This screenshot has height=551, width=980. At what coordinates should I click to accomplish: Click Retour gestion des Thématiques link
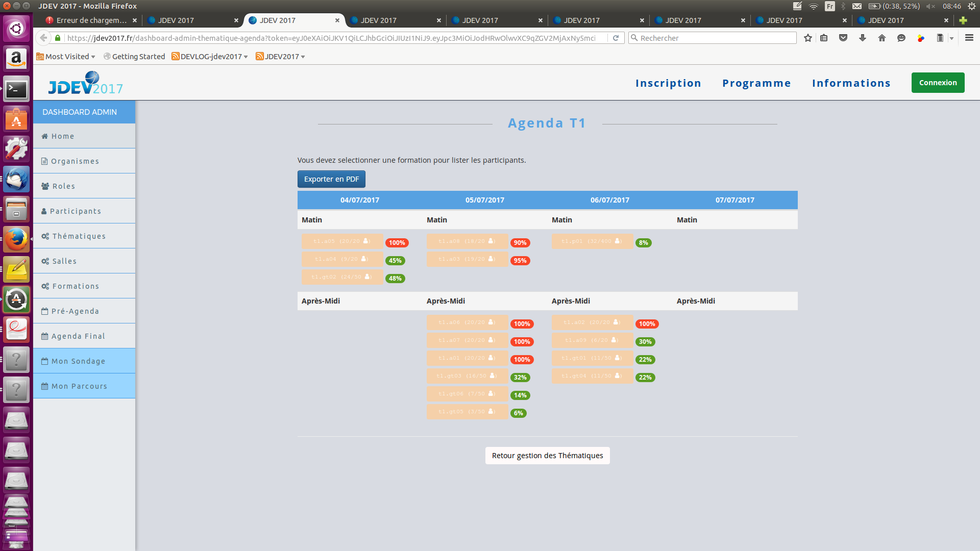click(547, 456)
